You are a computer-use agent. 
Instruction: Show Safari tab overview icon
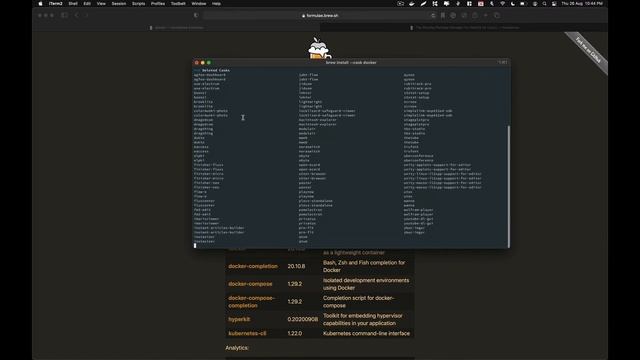pyautogui.click(x=497, y=16)
